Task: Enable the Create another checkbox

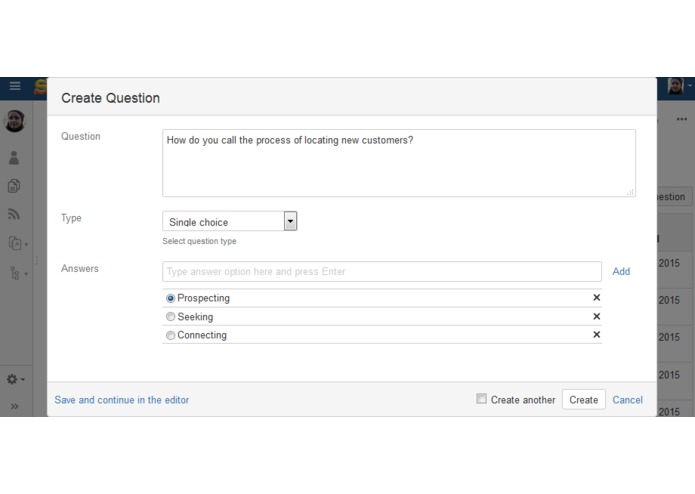Action: [x=481, y=398]
